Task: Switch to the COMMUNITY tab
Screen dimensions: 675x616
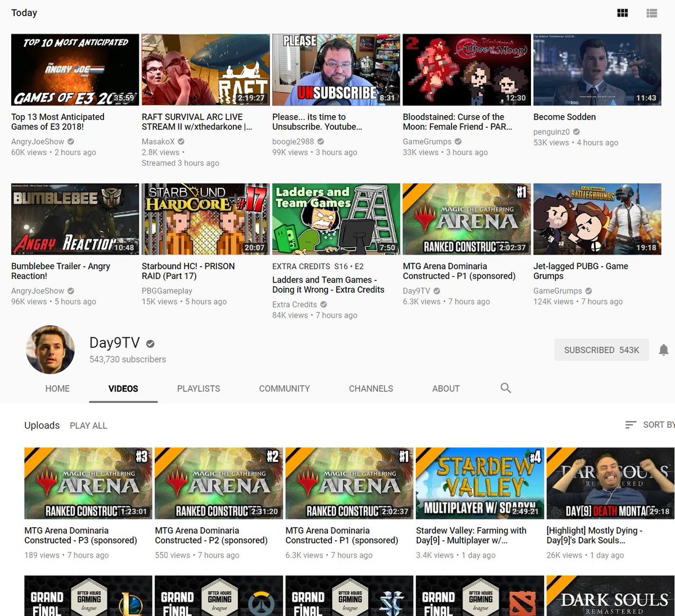Action: 284,388
